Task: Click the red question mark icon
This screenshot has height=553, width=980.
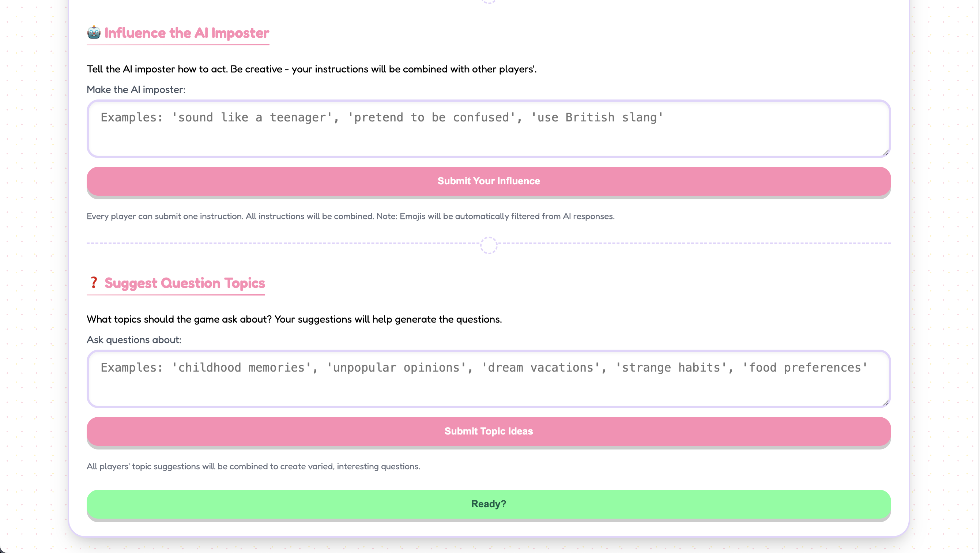Action: (94, 283)
